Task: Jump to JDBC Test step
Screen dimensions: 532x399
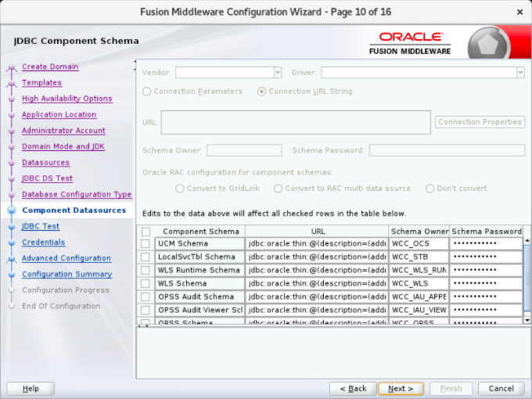Action: click(x=41, y=226)
